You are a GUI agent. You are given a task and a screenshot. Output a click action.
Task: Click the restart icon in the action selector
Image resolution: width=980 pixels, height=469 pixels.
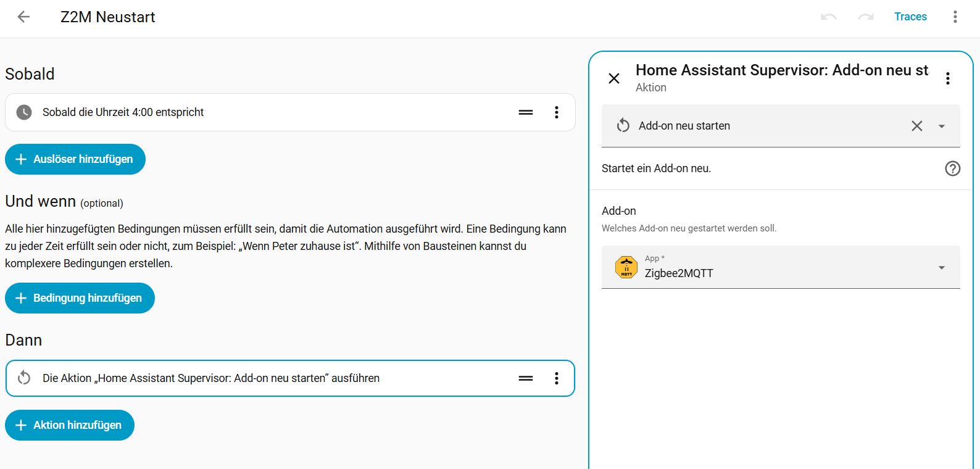(623, 126)
